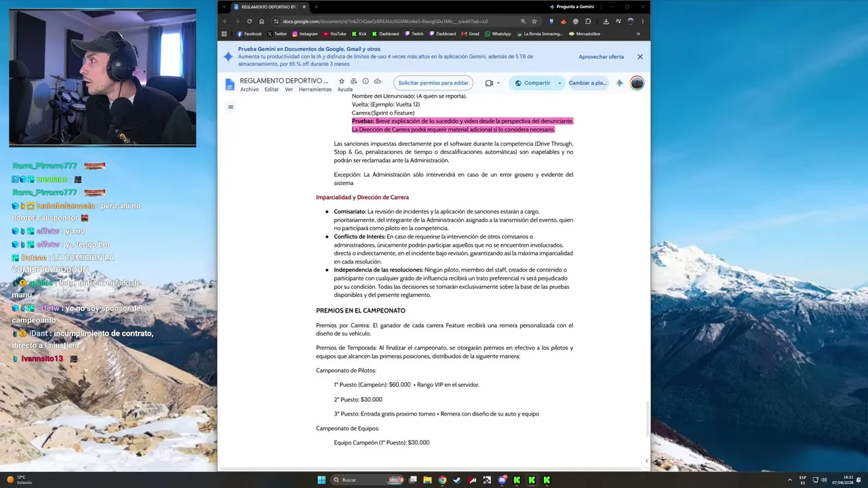Open the WhatsApp bookmark

click(498, 34)
